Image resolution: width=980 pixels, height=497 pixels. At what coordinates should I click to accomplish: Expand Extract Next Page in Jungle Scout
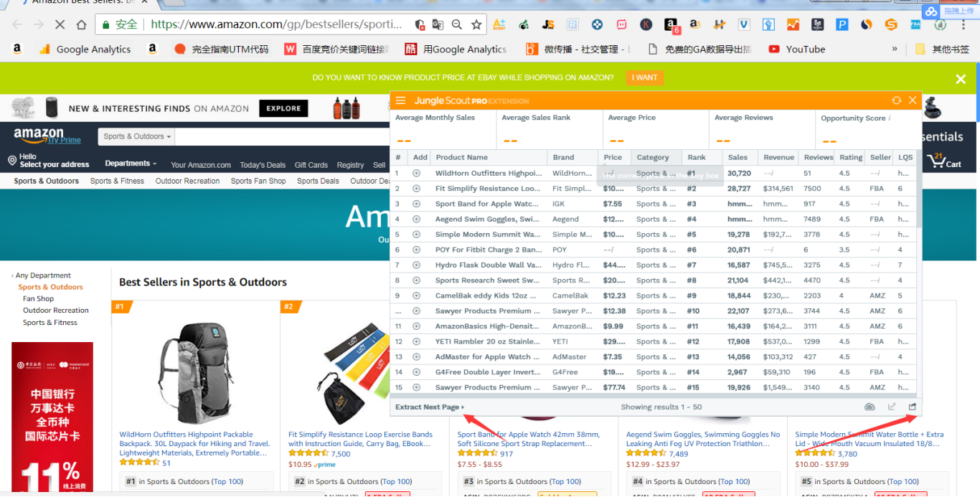[x=430, y=407]
